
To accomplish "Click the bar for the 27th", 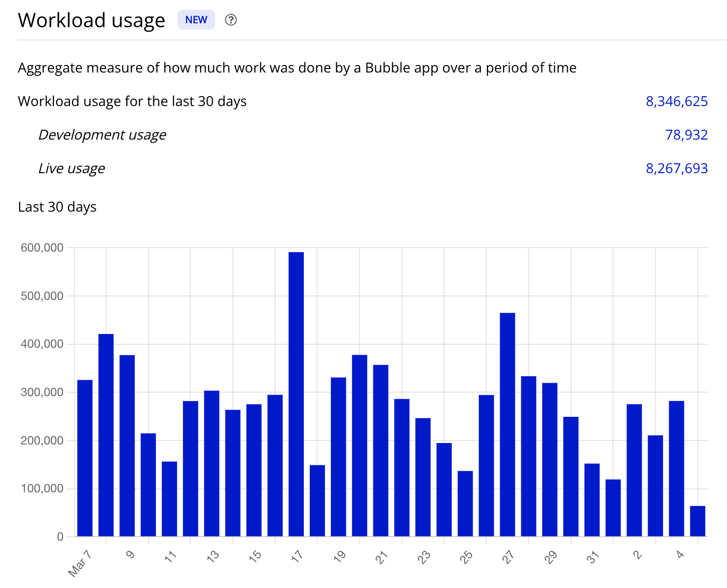I will (x=508, y=424).
